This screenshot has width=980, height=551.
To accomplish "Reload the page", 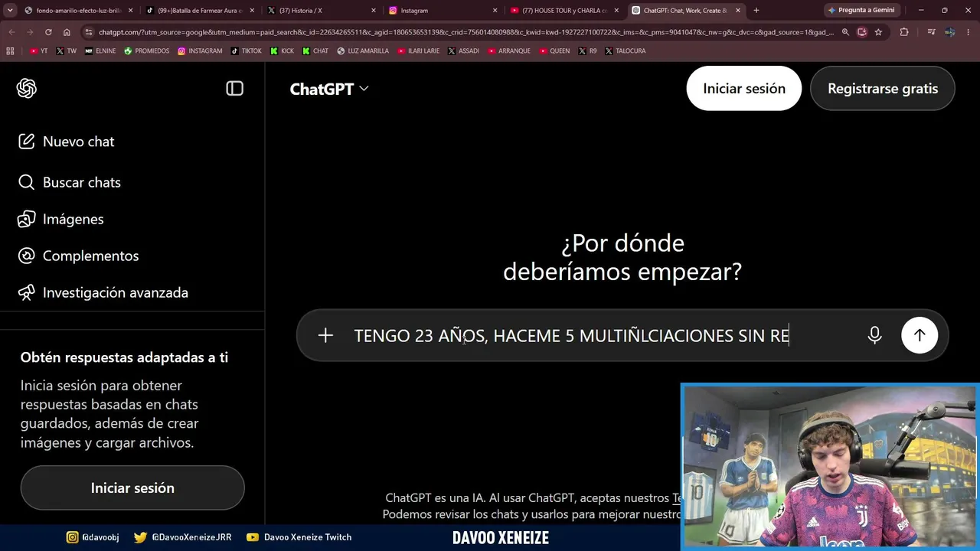I will [48, 32].
